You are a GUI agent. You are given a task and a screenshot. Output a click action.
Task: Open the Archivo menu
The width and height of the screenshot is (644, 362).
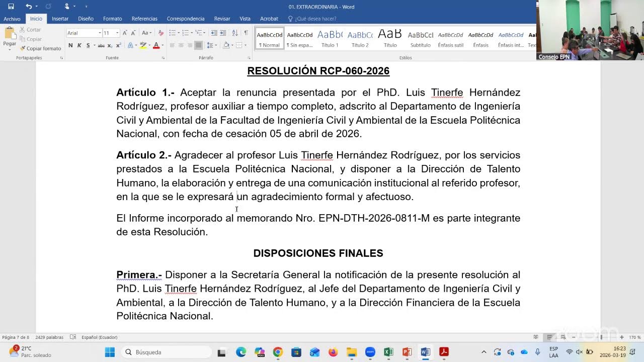12,19
